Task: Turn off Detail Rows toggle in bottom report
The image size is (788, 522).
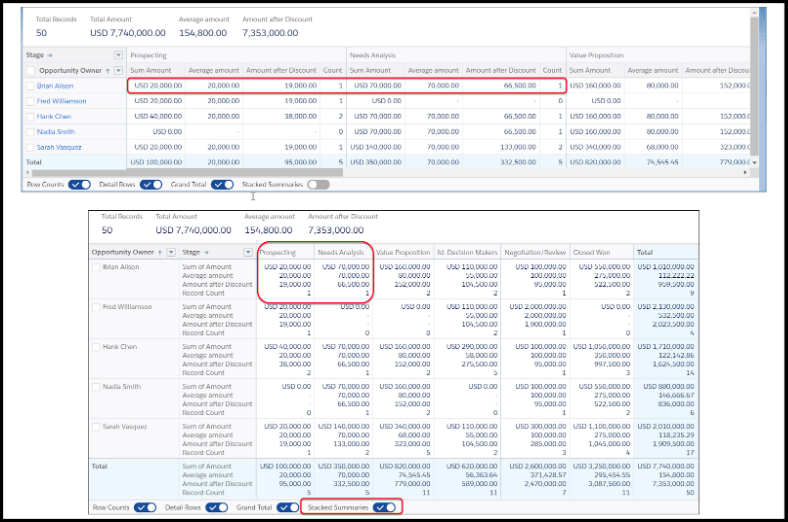Action: point(217,508)
